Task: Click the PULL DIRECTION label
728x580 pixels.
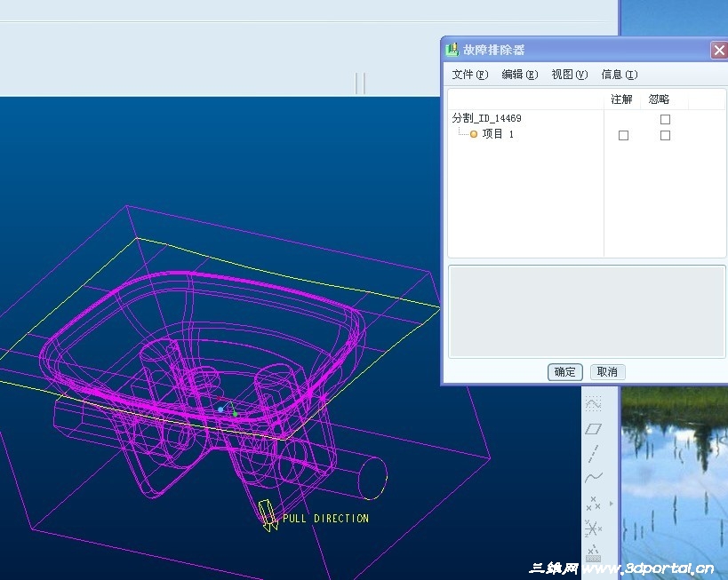Action: click(325, 519)
